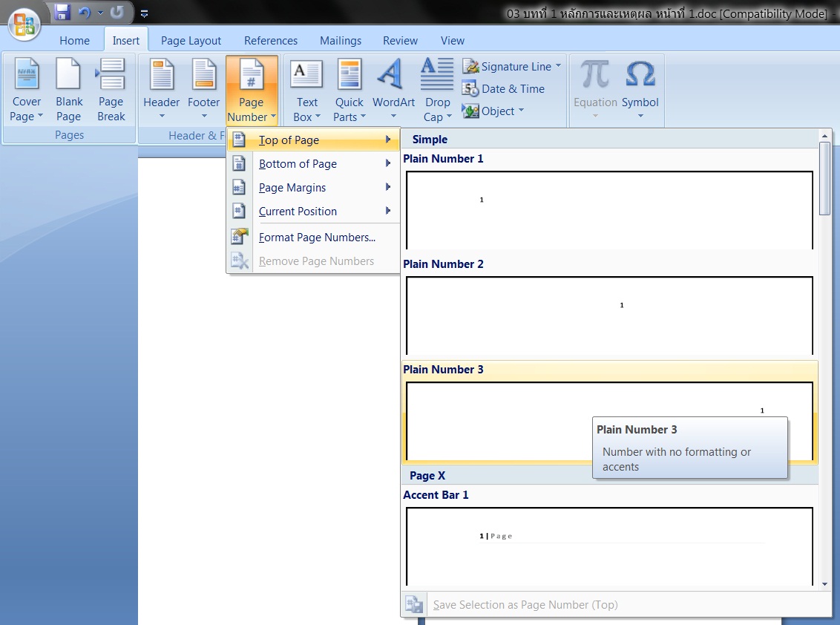The width and height of the screenshot is (840, 625).
Task: Expand the Signature Line dropdown arrow
Action: (558, 66)
